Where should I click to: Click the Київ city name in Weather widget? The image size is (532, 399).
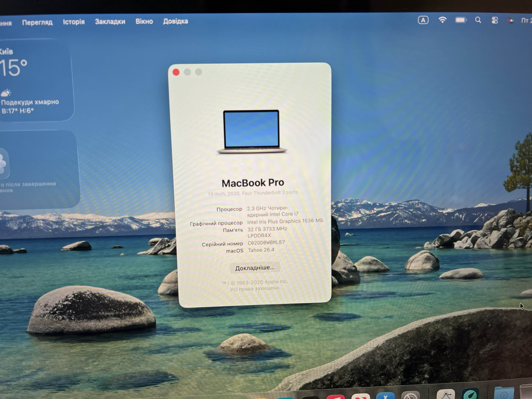click(6, 52)
